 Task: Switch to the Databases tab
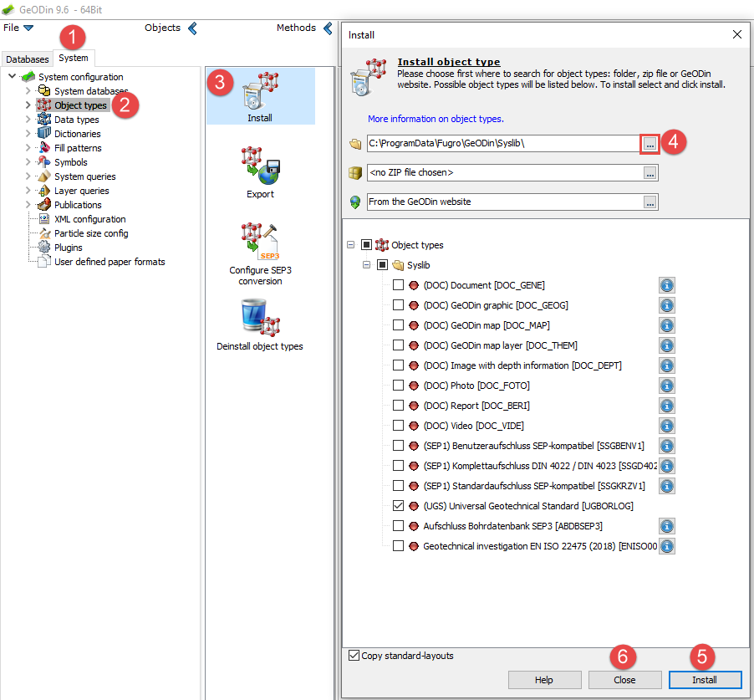click(27, 59)
